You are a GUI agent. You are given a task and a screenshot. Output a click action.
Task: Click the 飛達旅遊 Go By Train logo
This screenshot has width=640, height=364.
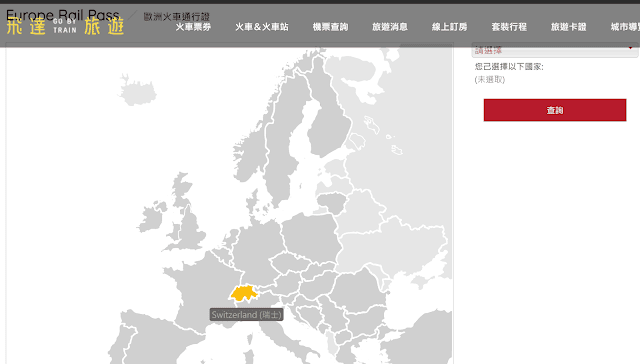(65, 27)
